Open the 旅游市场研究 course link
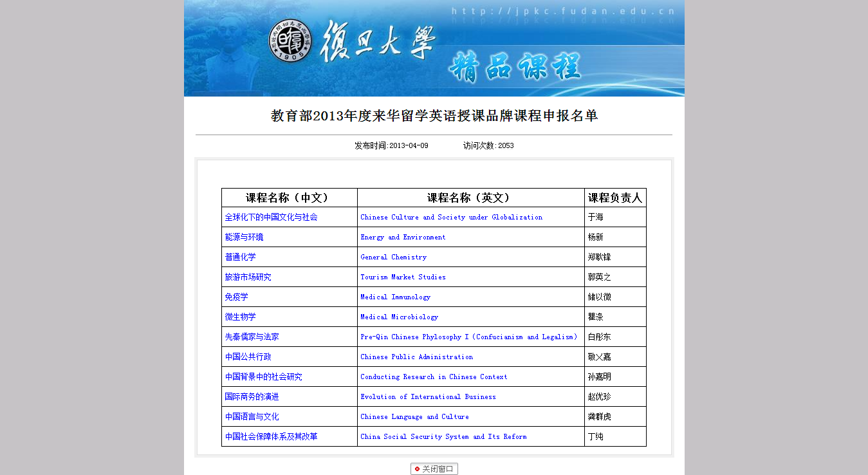Viewport: 868px width, 475px height. (248, 277)
